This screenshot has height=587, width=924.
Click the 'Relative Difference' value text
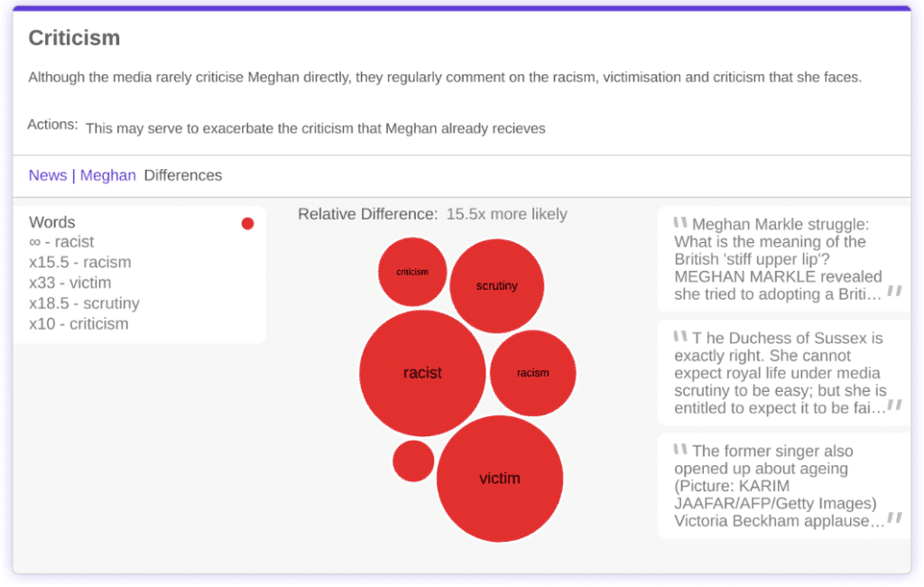(x=506, y=214)
